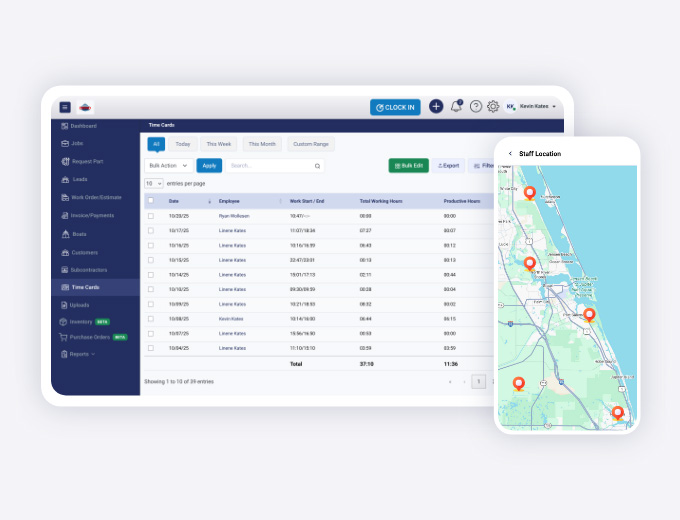Image resolution: width=680 pixels, height=520 pixels.
Task: Toggle the select-all checkbox in table header
Action: [151, 201]
